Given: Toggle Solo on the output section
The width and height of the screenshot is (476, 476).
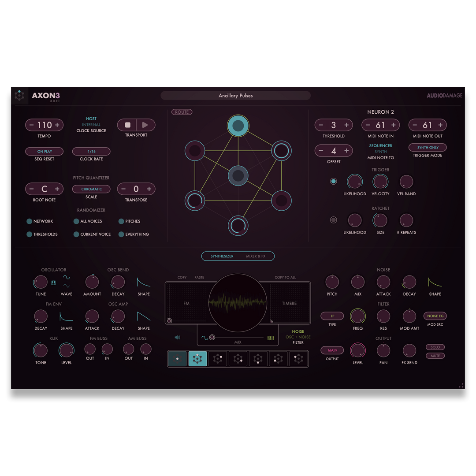Looking at the screenshot, I should 435,347.
